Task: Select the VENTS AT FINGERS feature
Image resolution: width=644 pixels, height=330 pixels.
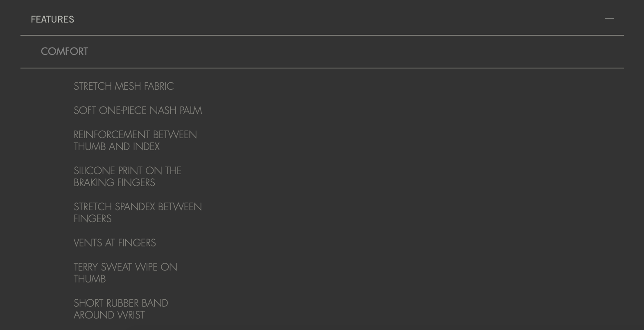Action: click(x=115, y=243)
